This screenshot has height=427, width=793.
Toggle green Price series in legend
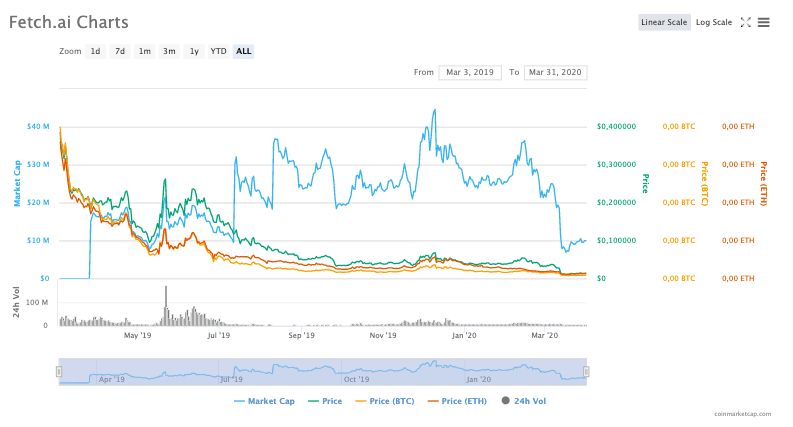325,401
